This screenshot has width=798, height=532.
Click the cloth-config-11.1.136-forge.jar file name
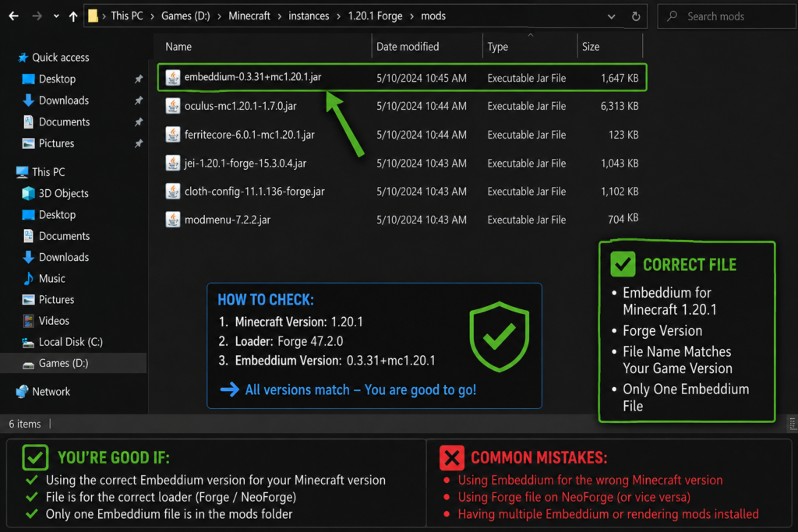click(255, 192)
